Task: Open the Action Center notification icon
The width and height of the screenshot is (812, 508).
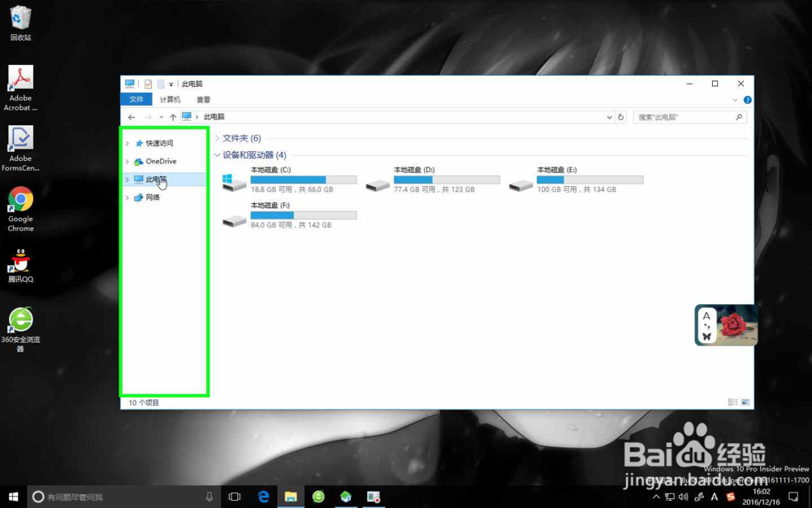Action: 793,497
